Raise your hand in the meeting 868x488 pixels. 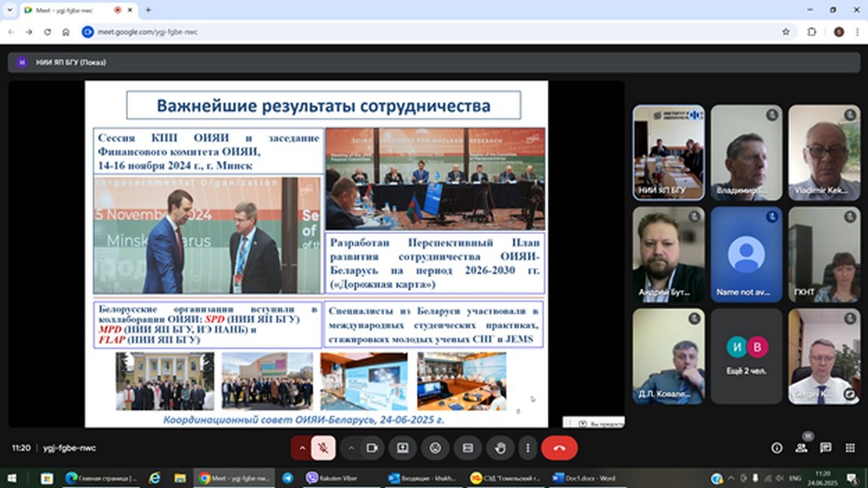500,447
